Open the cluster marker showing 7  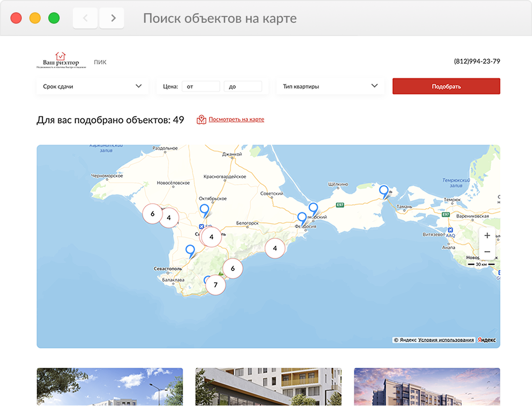point(215,285)
